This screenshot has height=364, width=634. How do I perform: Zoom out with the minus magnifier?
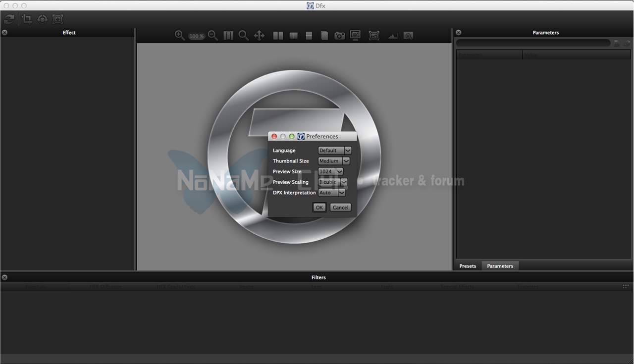[213, 35]
